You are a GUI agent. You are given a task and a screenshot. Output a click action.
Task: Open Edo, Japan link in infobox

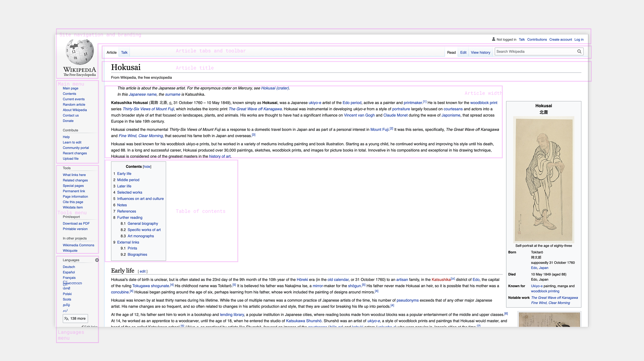[539, 268]
